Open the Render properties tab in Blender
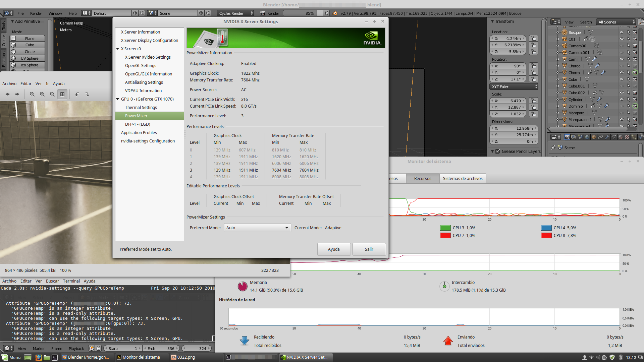Viewport: 644px width, 362px height. [567, 137]
